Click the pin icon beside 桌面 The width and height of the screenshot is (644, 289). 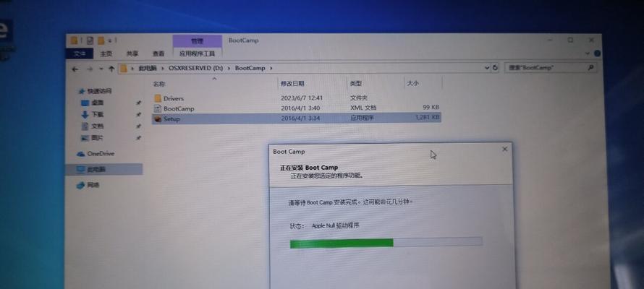click(139, 103)
